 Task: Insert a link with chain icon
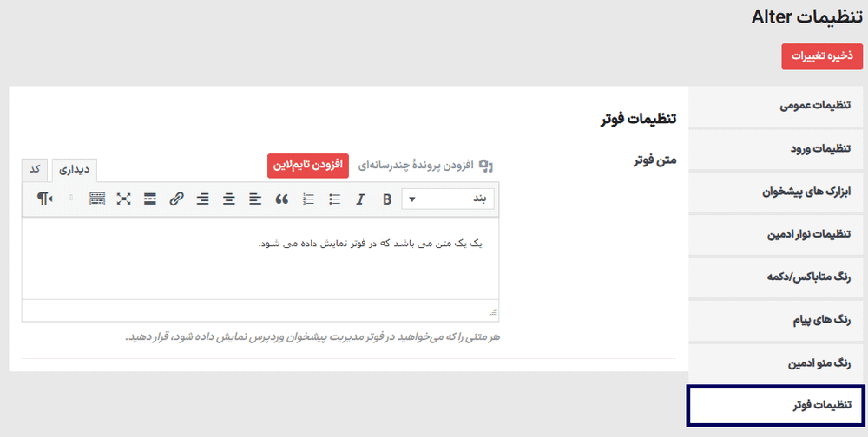pos(176,199)
